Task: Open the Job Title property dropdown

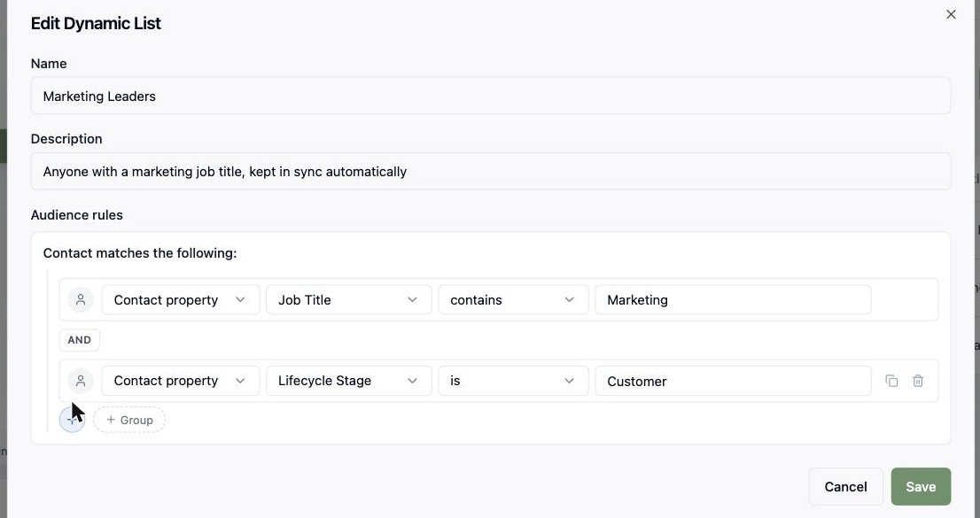Action: coord(349,300)
